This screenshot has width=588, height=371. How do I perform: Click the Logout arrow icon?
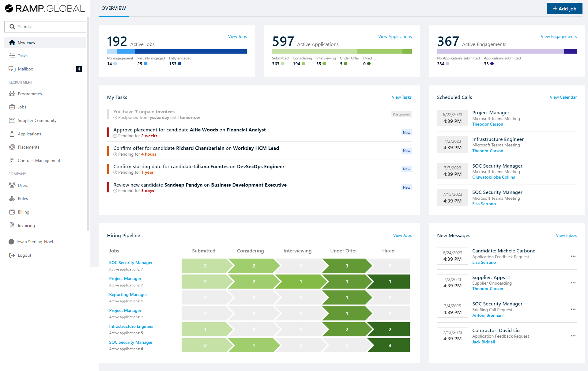click(12, 255)
